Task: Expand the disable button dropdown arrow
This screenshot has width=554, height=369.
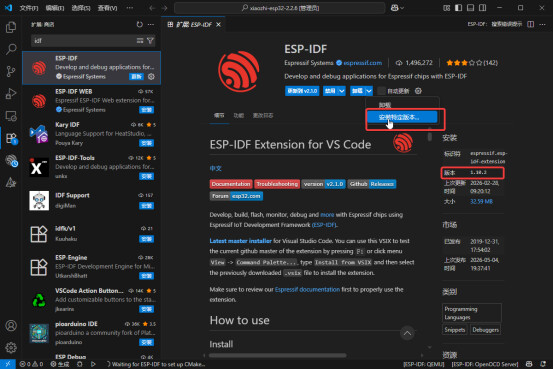Action: tap(342, 91)
